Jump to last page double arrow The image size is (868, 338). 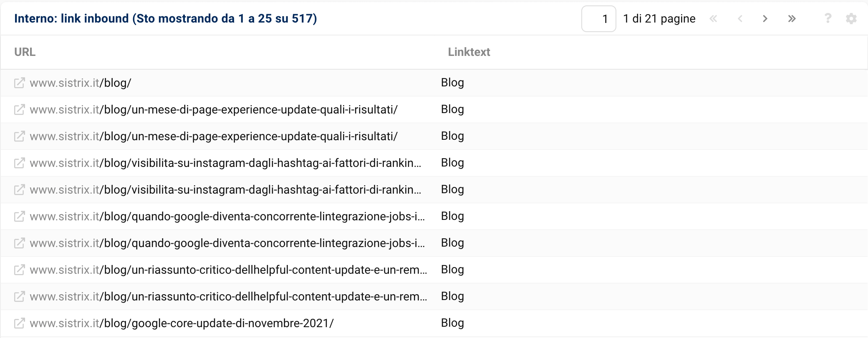[x=792, y=18]
